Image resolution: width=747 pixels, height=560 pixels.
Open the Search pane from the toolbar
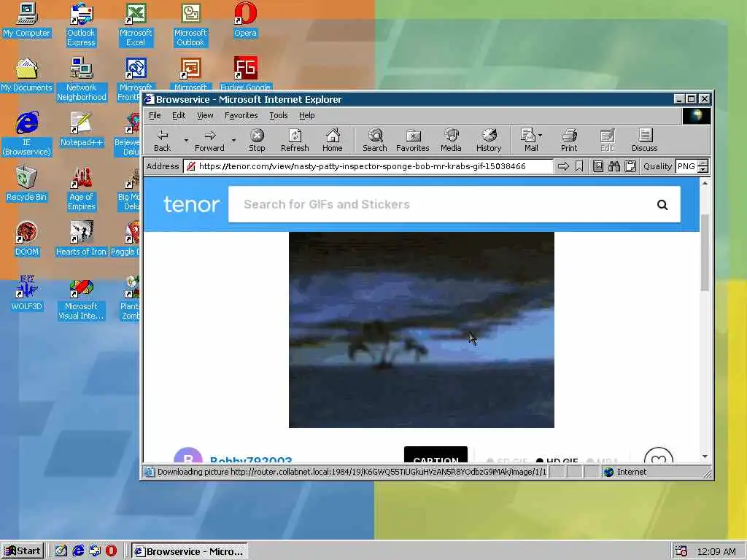coord(375,141)
